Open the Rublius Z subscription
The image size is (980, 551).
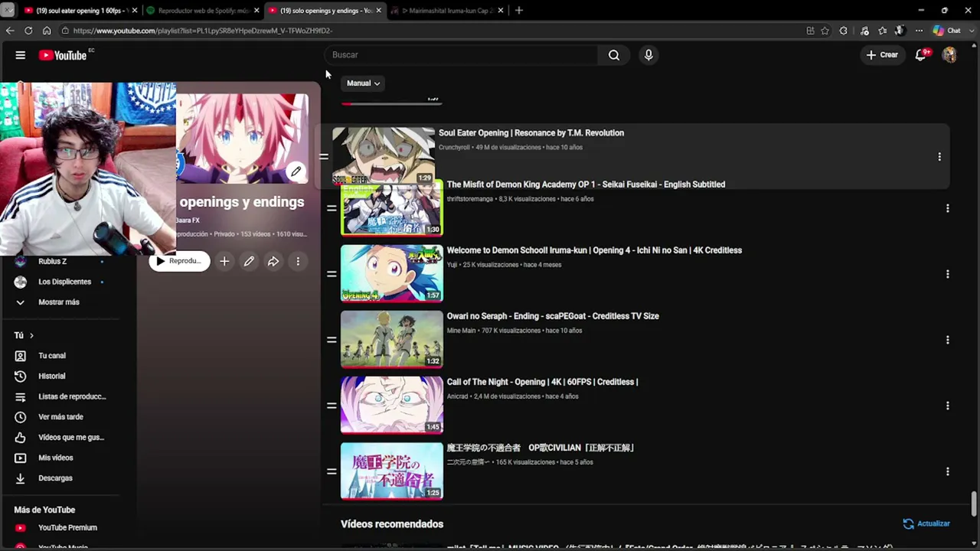point(52,262)
